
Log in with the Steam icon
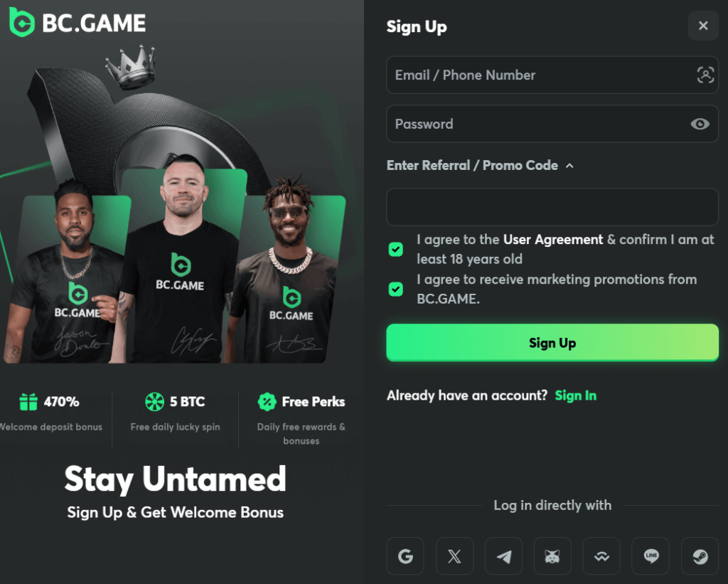700,556
